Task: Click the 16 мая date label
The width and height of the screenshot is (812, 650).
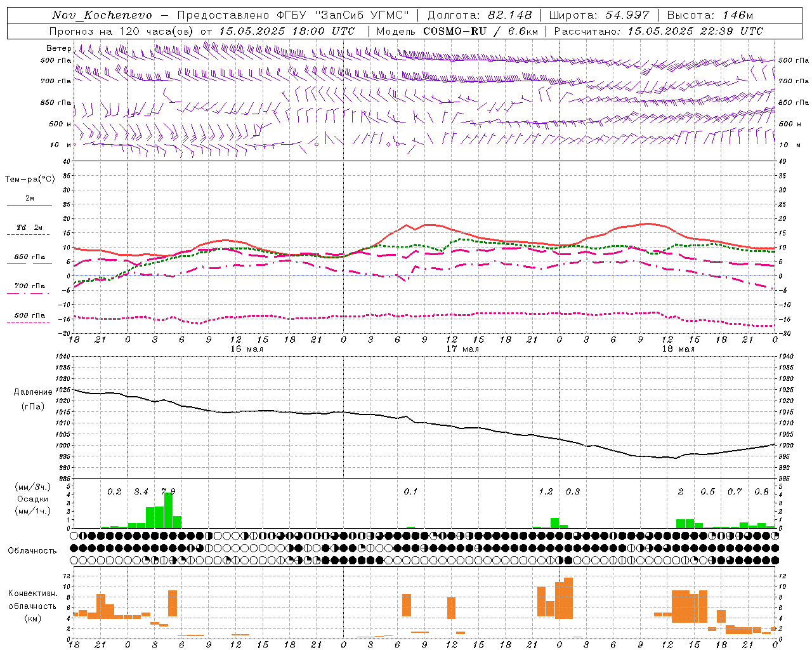Action: point(246,349)
